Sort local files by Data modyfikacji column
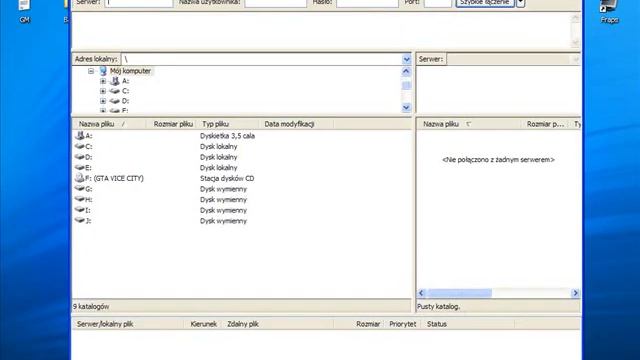The image size is (640, 360). coord(296,124)
